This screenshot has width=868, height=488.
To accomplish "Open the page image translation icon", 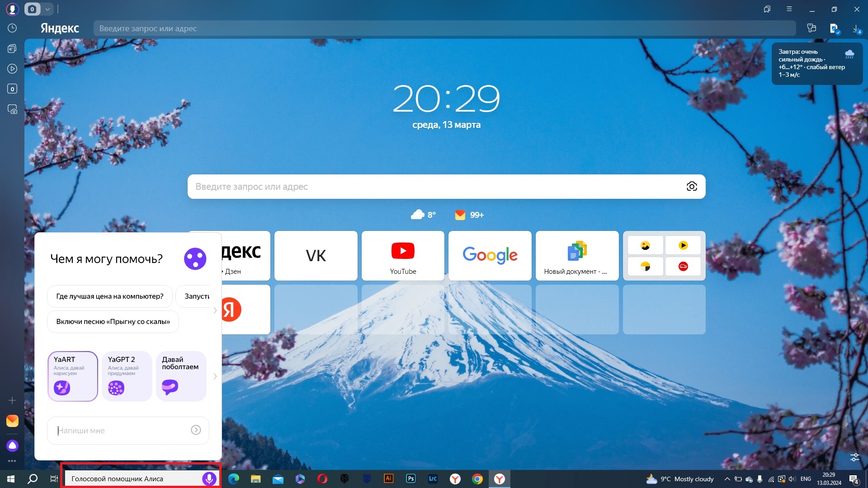I will pos(835,28).
